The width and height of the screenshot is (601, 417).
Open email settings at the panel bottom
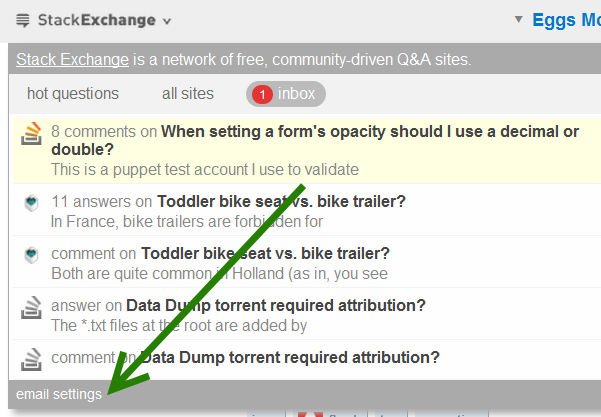(59, 394)
